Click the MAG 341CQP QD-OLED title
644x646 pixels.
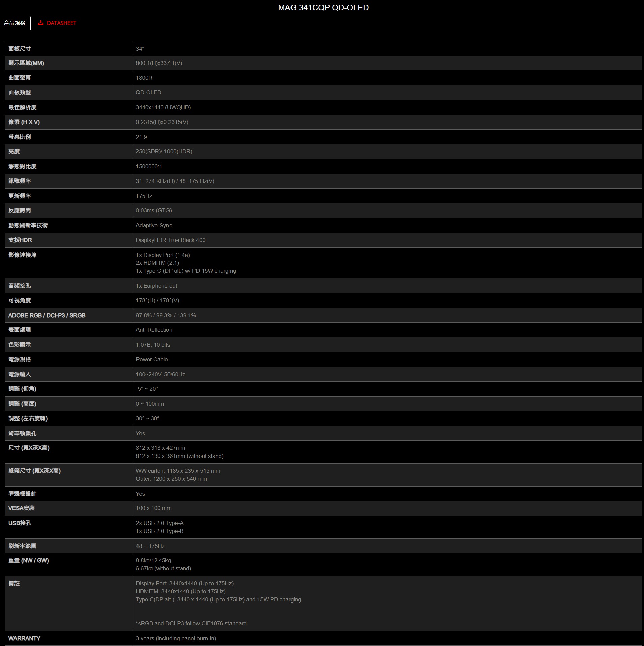coord(323,8)
